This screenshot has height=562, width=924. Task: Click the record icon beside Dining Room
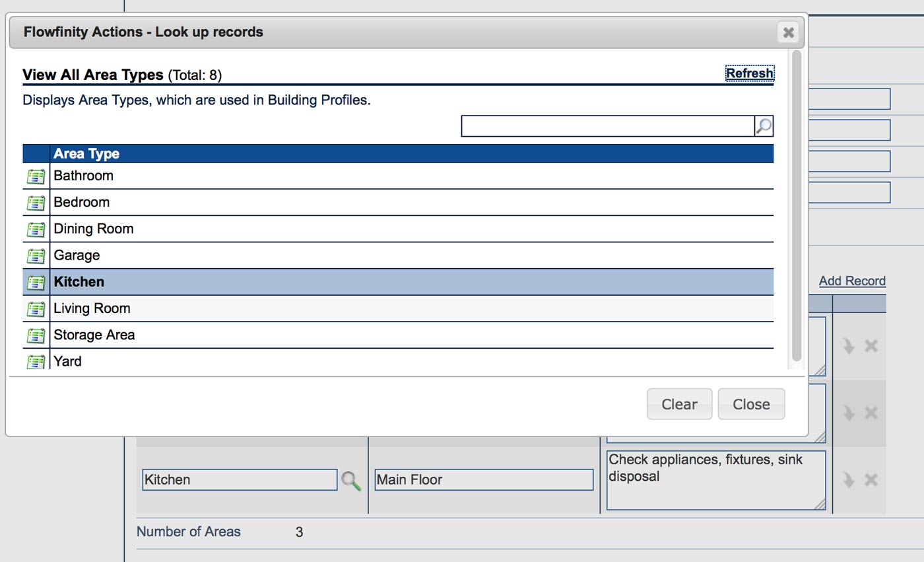pos(36,229)
